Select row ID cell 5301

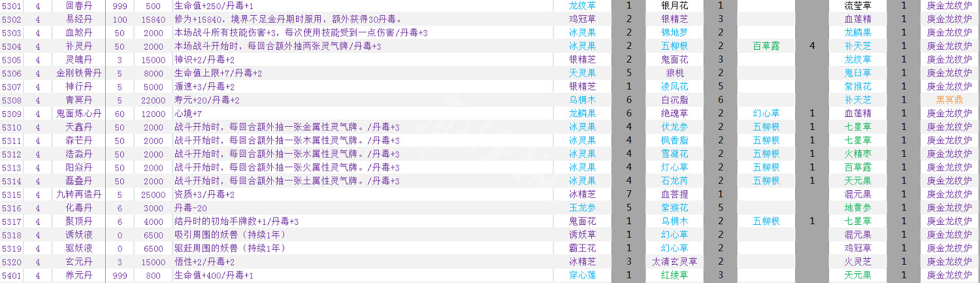tap(12, 5)
